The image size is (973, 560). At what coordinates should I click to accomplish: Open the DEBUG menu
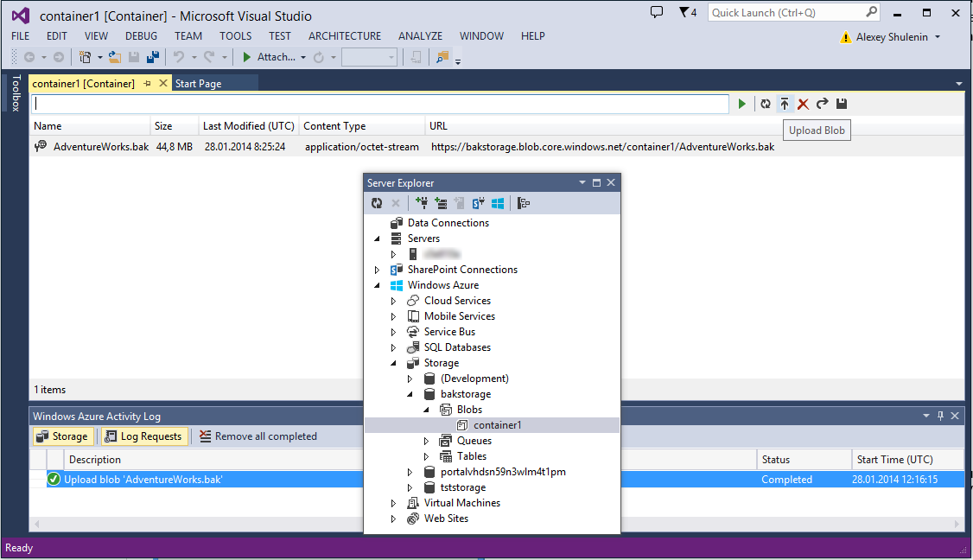142,36
